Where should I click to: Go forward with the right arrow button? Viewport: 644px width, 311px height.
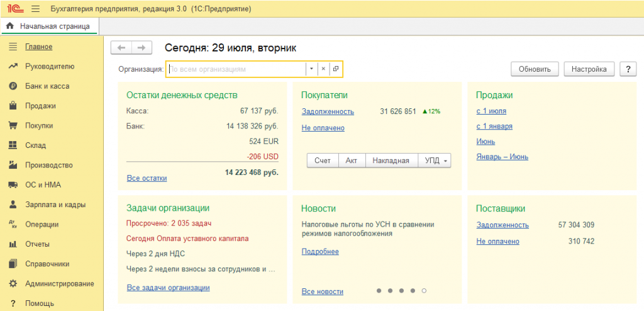pyautogui.click(x=142, y=48)
